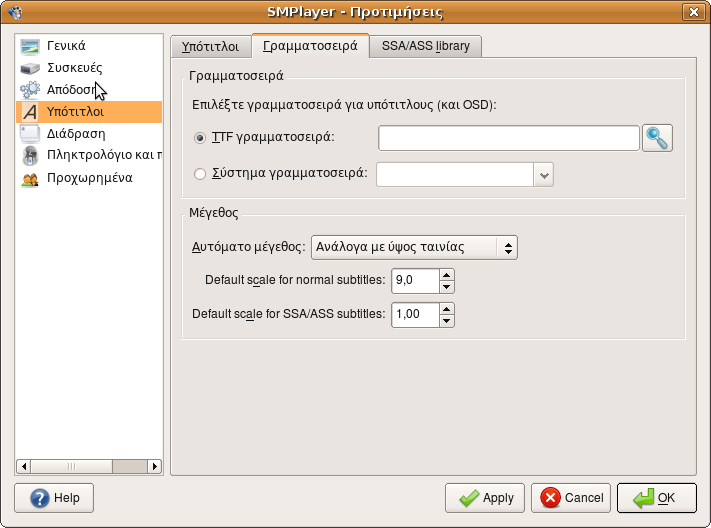
Task: Switch to the Υπότιτλοι tab
Action: (210, 46)
